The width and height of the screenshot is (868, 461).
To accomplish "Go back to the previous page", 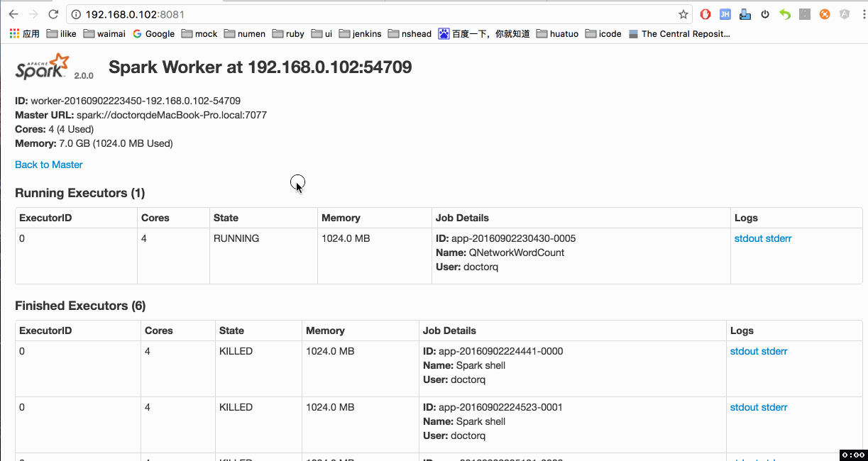I will click(13, 14).
